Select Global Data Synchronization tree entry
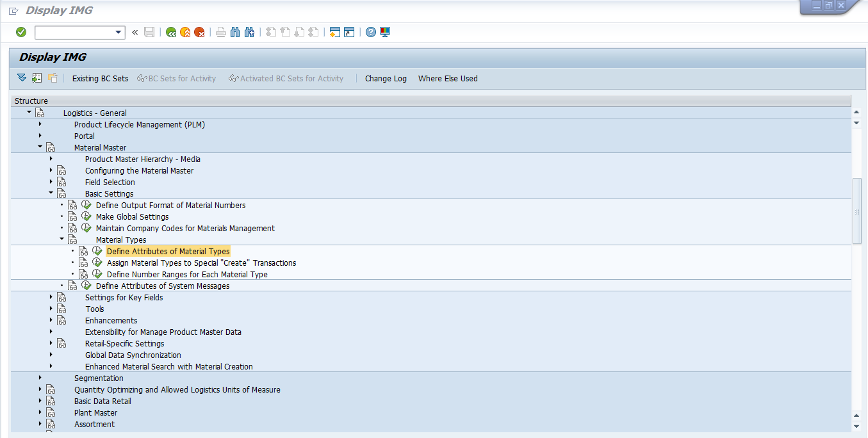The image size is (868, 438). (x=133, y=355)
